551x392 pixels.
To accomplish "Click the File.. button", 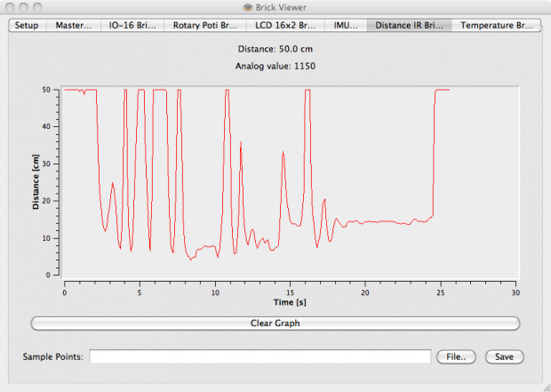I will (458, 356).
